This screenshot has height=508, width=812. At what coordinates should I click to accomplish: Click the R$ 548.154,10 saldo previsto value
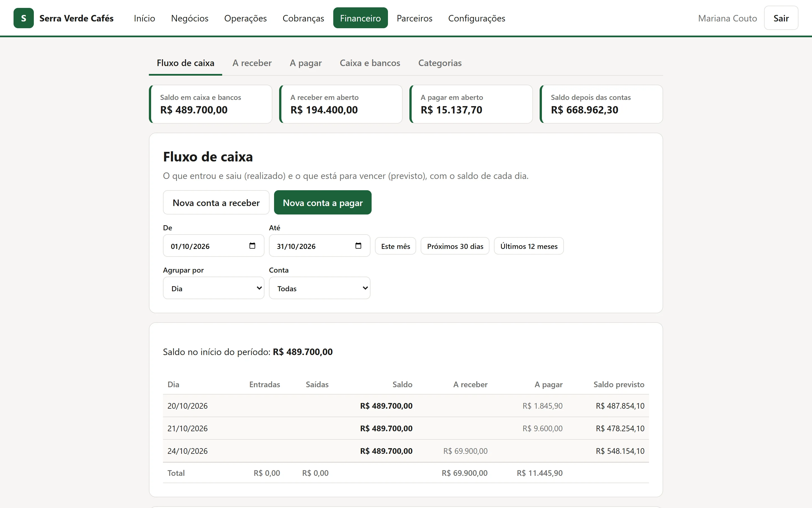click(x=620, y=451)
